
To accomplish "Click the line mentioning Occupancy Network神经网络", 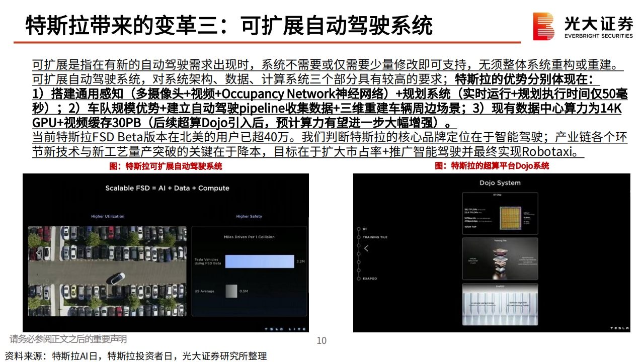I will point(330,94).
